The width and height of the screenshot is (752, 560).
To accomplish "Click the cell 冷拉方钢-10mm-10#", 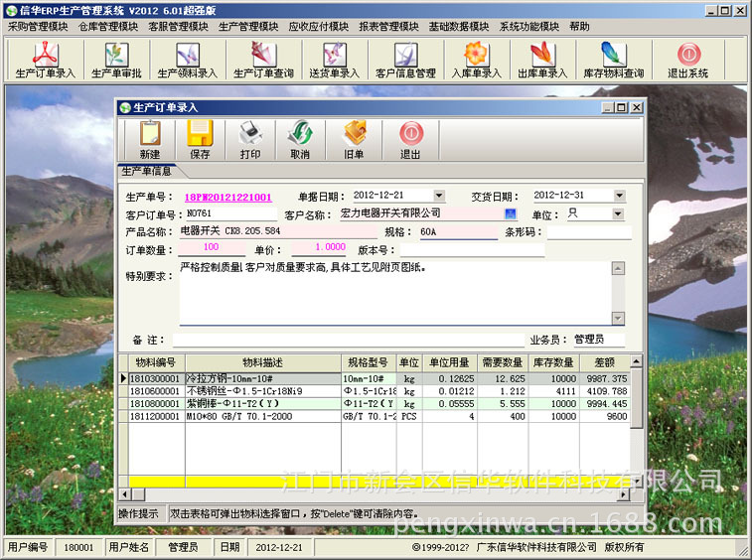I will pyautogui.click(x=263, y=378).
